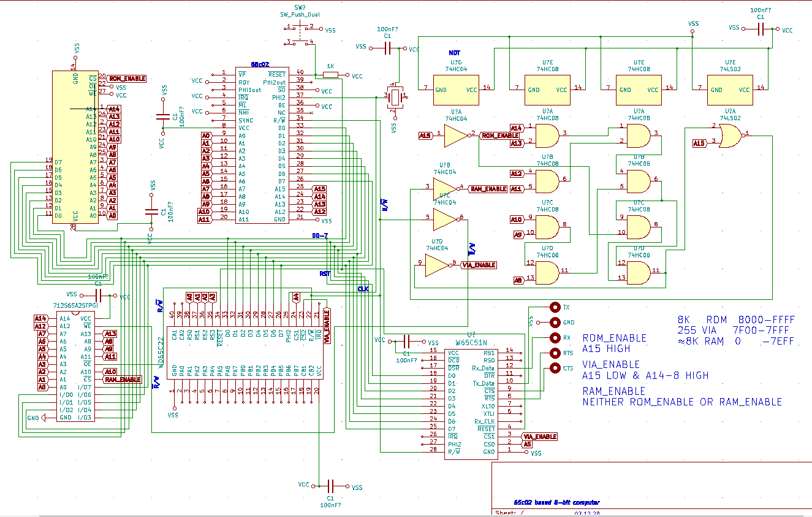Select the '8K ROM 8000-FFFF' text note
Screen dimensions: 812x517
(735, 320)
